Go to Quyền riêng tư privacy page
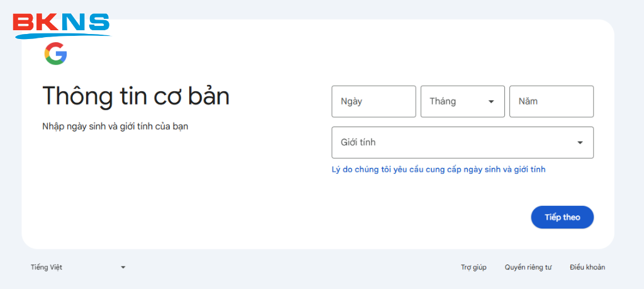 tap(528, 268)
